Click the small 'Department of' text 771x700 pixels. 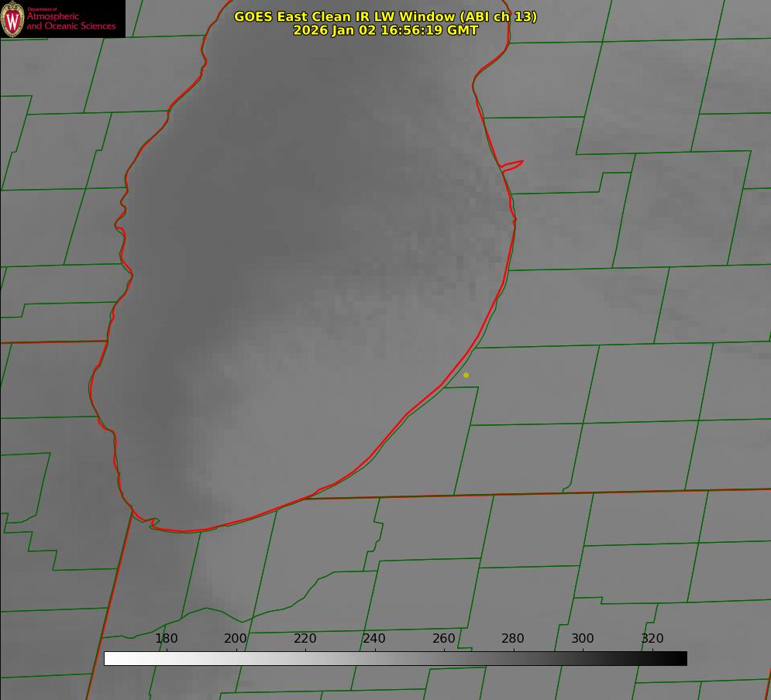42,9
